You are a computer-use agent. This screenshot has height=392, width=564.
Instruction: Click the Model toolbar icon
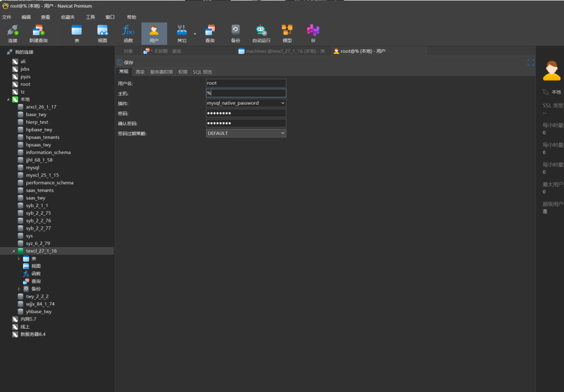click(x=287, y=34)
